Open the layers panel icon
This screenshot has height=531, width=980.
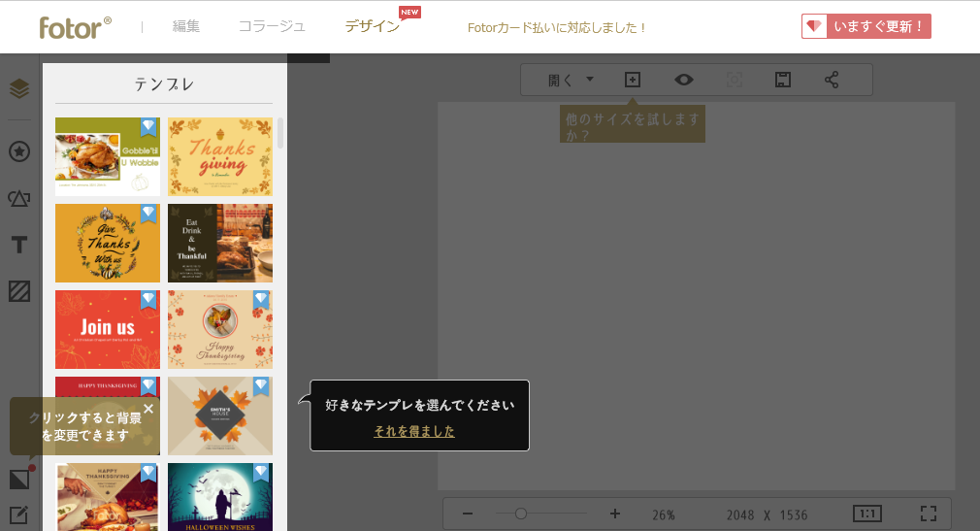pos(19,88)
